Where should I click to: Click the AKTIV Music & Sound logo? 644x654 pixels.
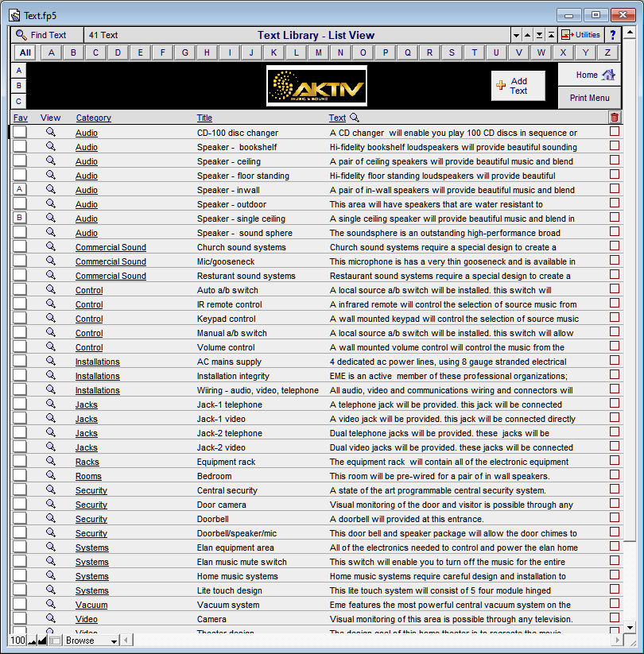coord(316,86)
